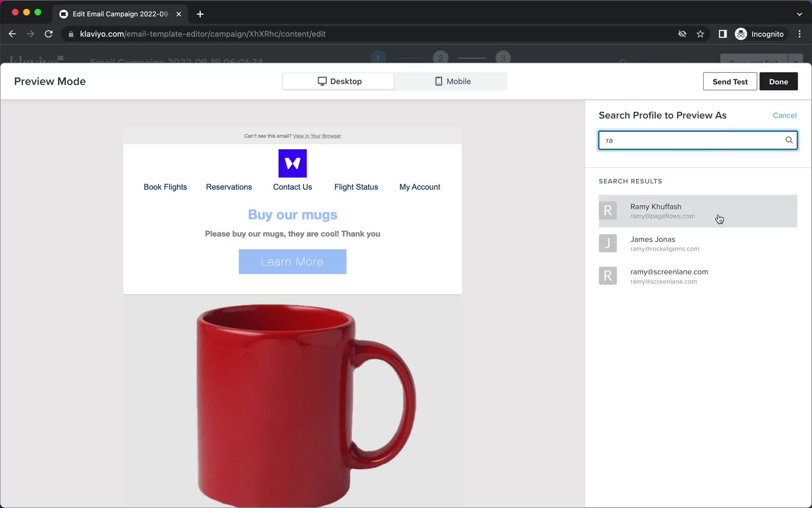812x508 pixels.
Task: Click the Send Test button
Action: click(730, 81)
